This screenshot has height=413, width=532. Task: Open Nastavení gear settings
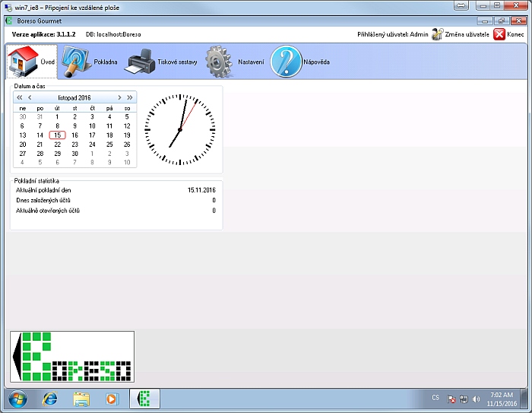[234, 62]
